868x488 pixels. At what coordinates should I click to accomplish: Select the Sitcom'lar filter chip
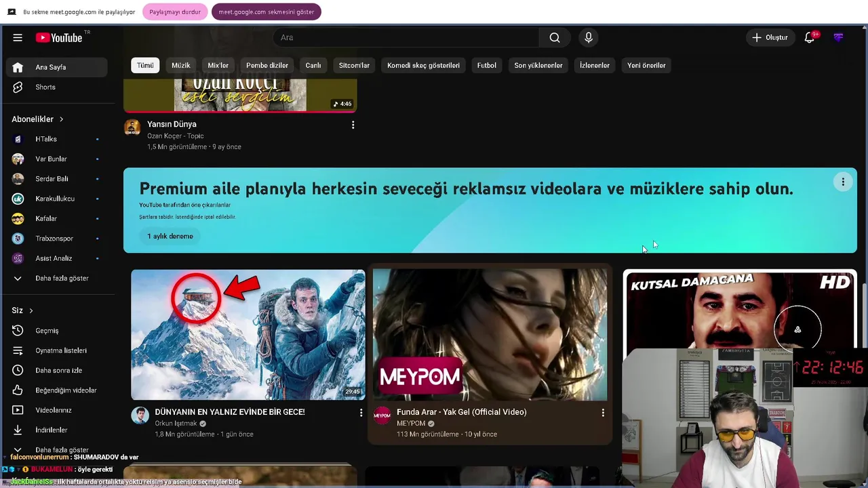(354, 66)
